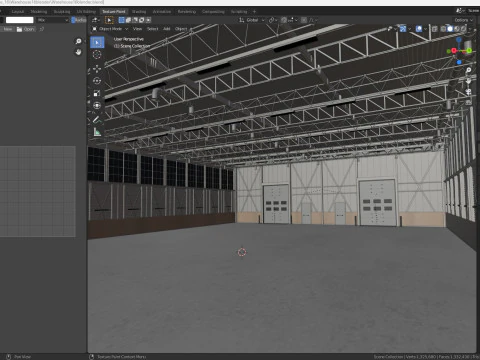480x360 pixels.
Task: Select the Measure tool
Action: 97,132
